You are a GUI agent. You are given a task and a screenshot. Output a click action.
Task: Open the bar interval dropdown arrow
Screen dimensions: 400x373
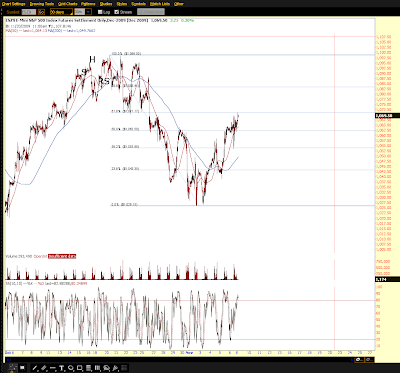[88, 12]
